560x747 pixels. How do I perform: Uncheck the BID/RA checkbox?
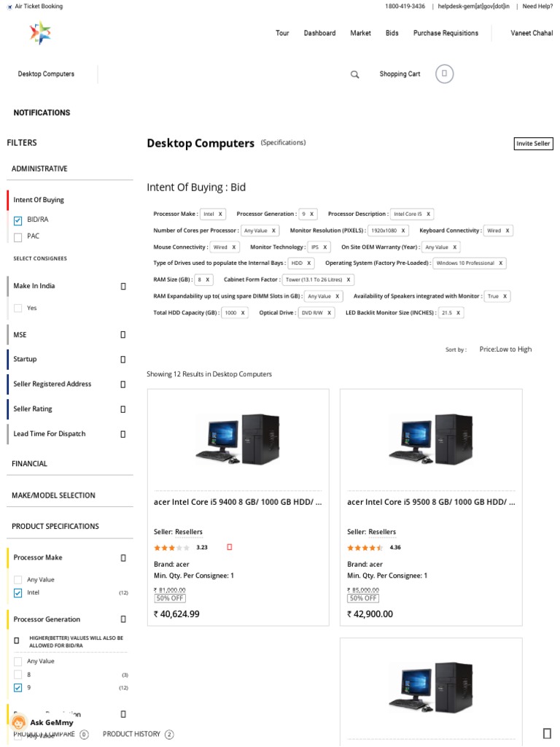coord(18,220)
